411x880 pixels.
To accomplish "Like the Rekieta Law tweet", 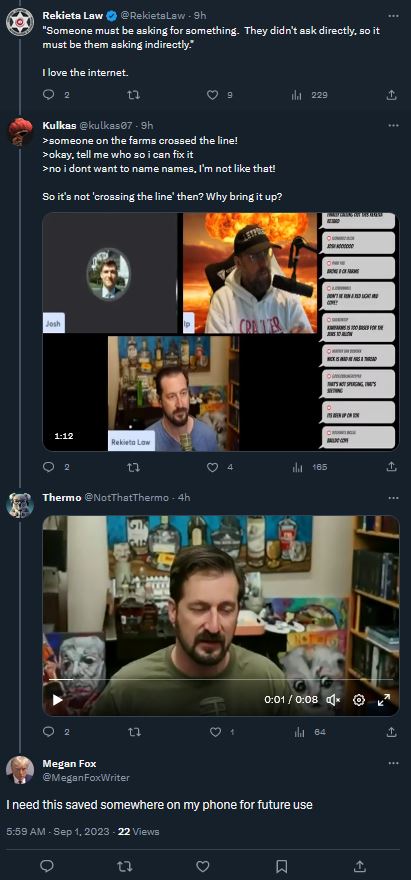I will coord(212,95).
